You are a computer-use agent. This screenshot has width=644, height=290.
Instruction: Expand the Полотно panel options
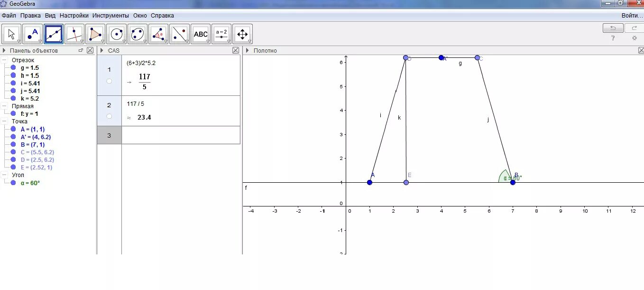coord(247,50)
